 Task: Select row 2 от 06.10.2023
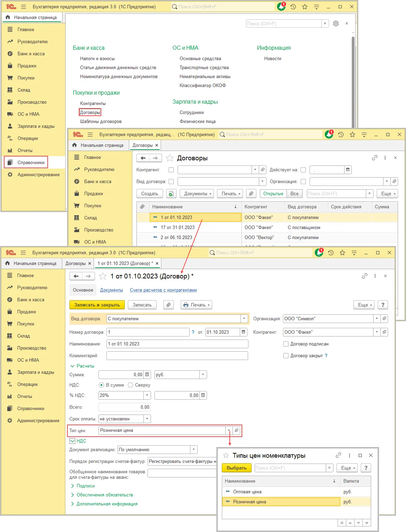(266, 237)
